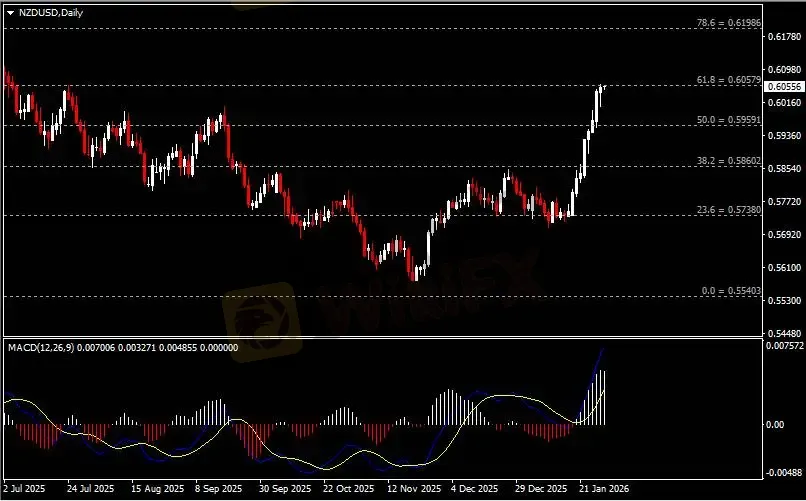This screenshot has height=501, width=806.
Task: Click the 0.60160 price scale value
Action: pyautogui.click(x=784, y=103)
